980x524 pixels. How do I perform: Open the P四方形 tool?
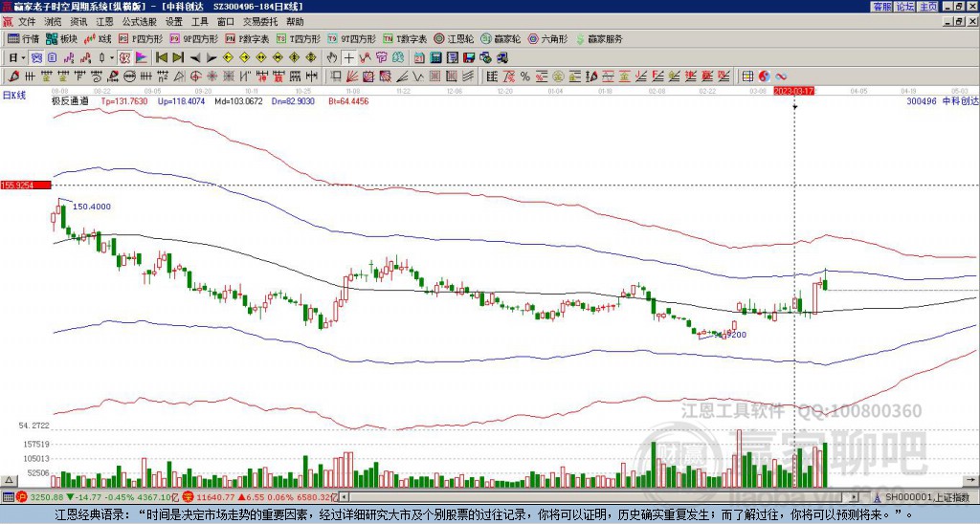point(141,38)
